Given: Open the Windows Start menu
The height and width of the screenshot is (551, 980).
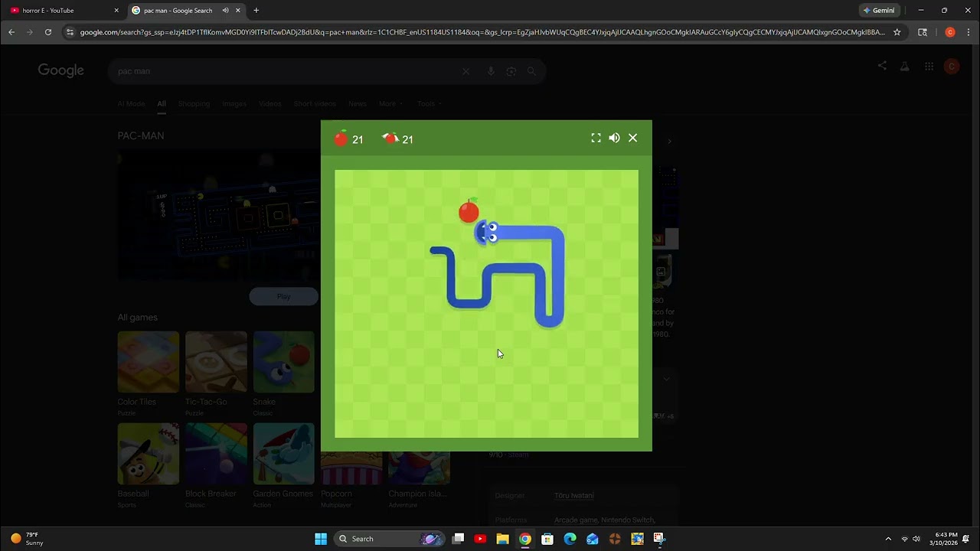Looking at the screenshot, I should pos(321,539).
